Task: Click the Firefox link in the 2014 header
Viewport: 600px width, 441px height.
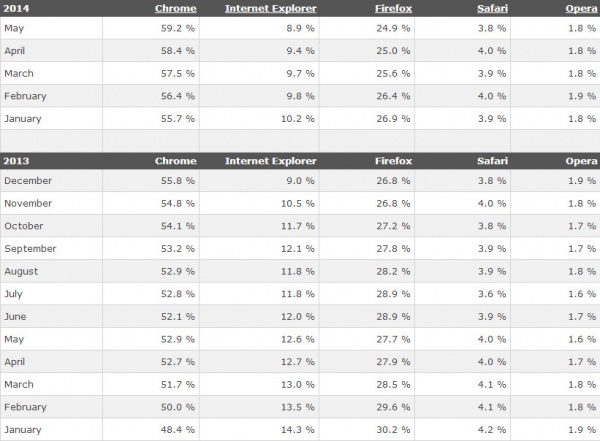Action: click(393, 8)
